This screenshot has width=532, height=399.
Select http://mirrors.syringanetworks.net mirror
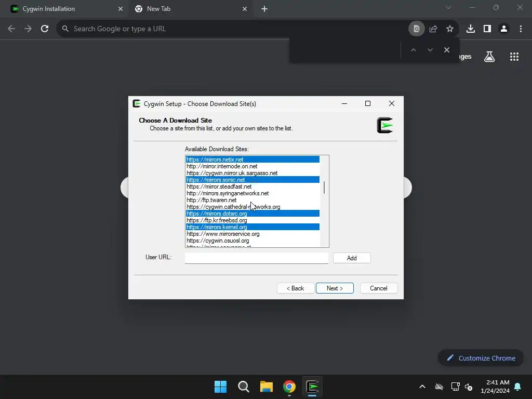click(252, 193)
